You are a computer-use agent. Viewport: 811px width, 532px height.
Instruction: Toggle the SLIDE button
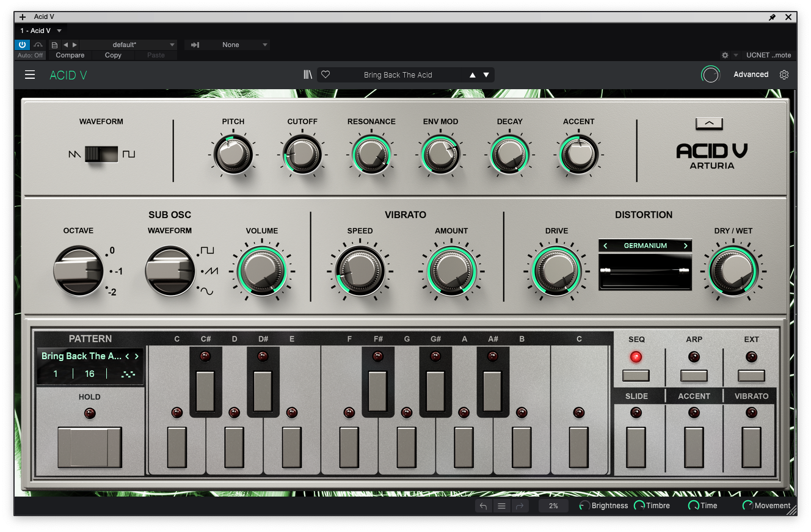click(636, 448)
